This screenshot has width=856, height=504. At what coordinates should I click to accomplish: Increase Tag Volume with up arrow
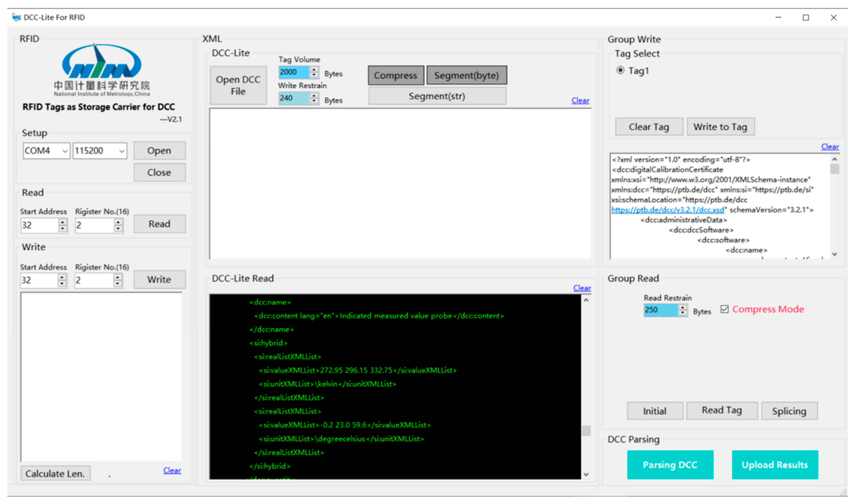[x=314, y=69]
